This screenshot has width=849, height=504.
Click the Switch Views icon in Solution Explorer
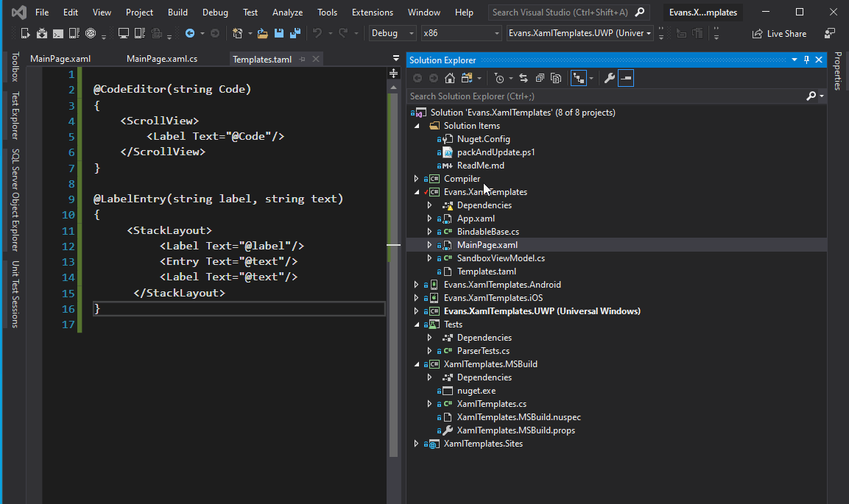[x=466, y=79]
